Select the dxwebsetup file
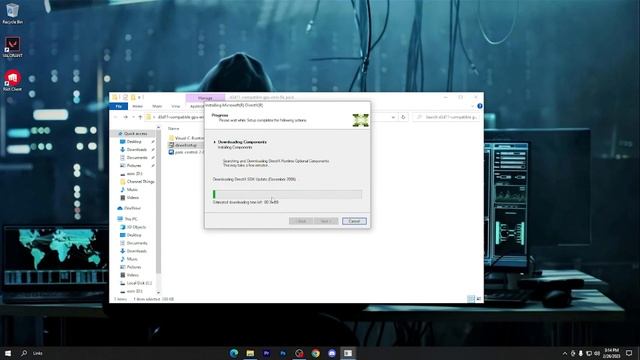The height and width of the screenshot is (360, 640). (186, 145)
